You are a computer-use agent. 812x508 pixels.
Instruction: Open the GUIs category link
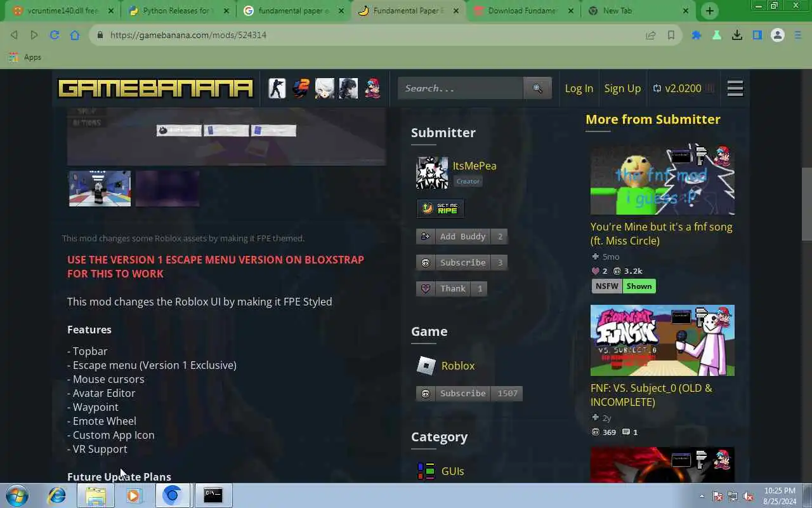point(453,471)
